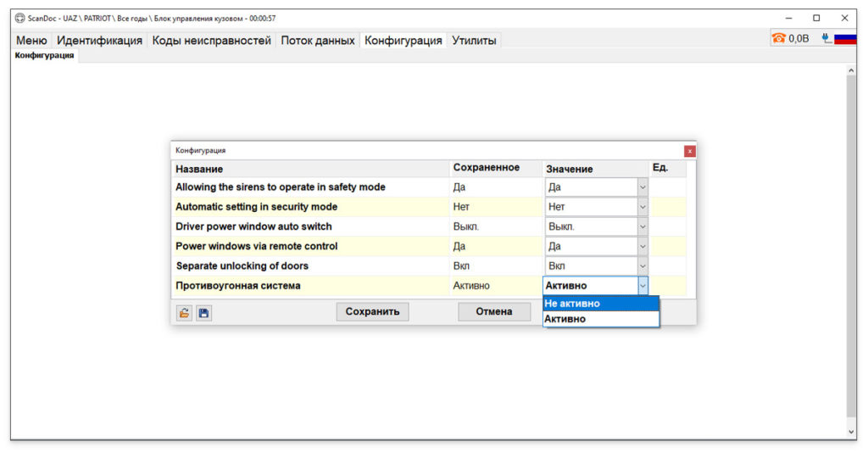Screen dimensions: 868x458
Task: Expand dropdown for Driver power window auto switch
Action: [643, 226]
